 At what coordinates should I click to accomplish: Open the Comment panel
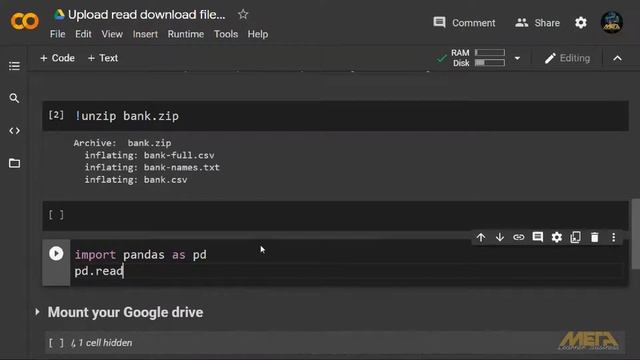(x=464, y=22)
